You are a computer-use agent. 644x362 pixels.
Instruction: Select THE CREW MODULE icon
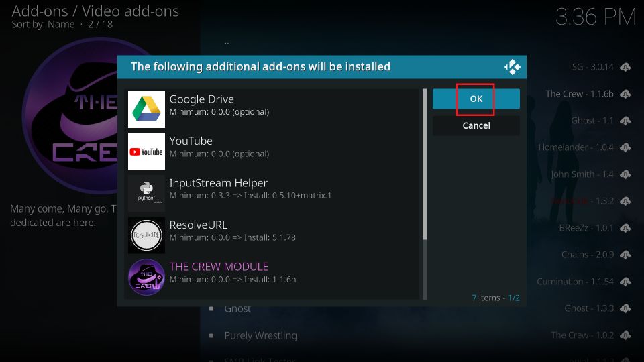coord(146,277)
